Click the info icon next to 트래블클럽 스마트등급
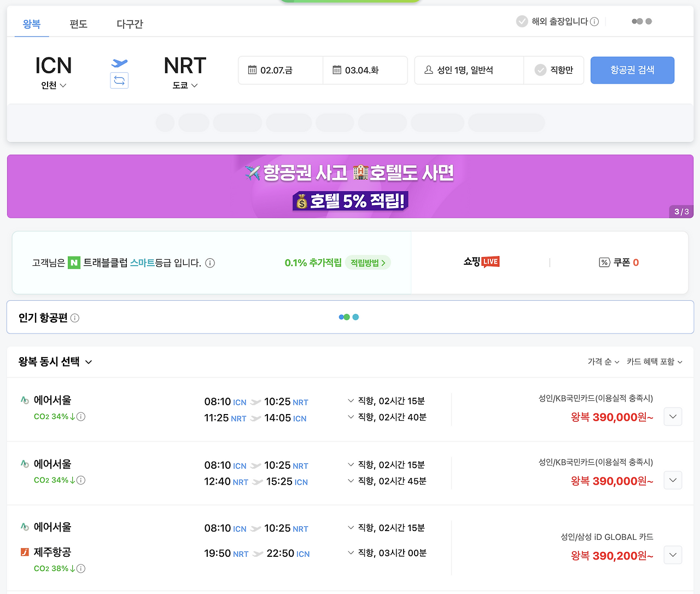This screenshot has height=594, width=700. tap(210, 263)
